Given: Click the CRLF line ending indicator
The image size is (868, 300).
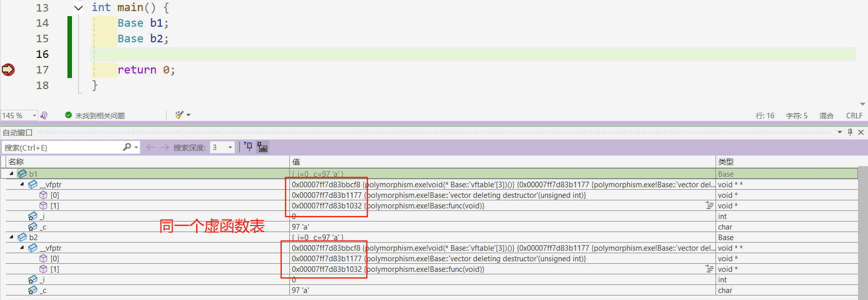Looking at the screenshot, I should tap(854, 116).
